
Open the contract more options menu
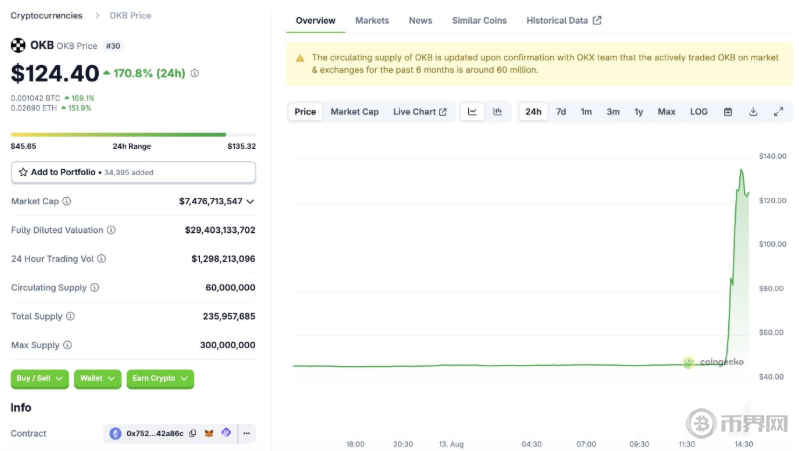click(246, 434)
